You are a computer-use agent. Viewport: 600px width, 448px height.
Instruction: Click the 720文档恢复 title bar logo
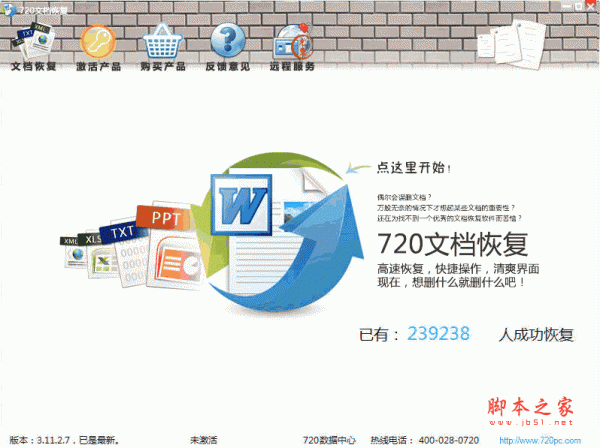9,9
